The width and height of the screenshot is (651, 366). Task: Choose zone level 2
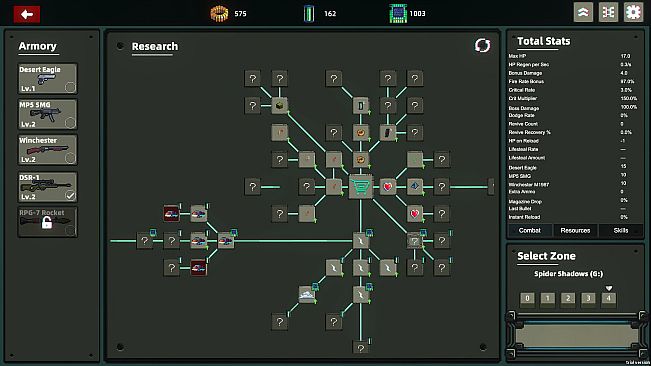point(568,298)
